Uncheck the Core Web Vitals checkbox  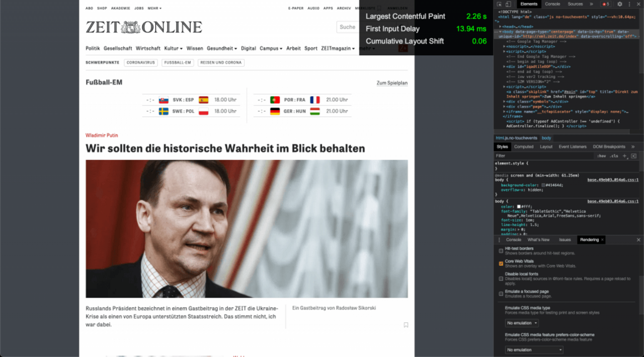click(501, 263)
